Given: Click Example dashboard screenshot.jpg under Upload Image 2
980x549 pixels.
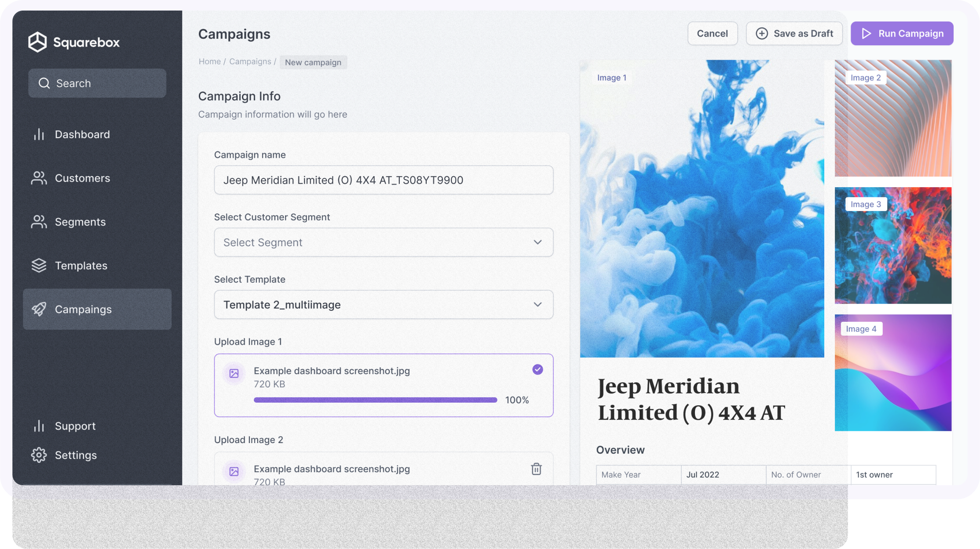Looking at the screenshot, I should pos(332,469).
